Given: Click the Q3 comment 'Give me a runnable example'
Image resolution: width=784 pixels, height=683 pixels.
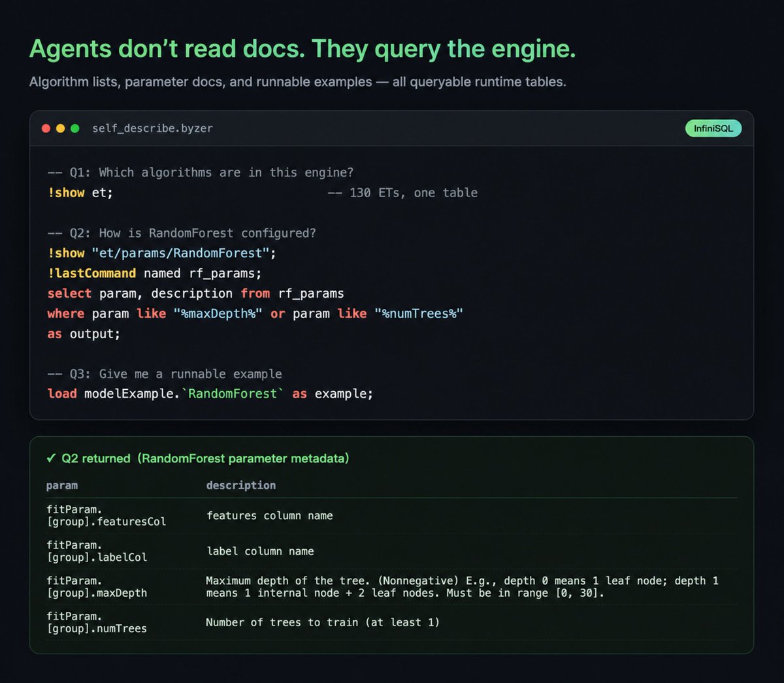Looking at the screenshot, I should click(x=165, y=374).
